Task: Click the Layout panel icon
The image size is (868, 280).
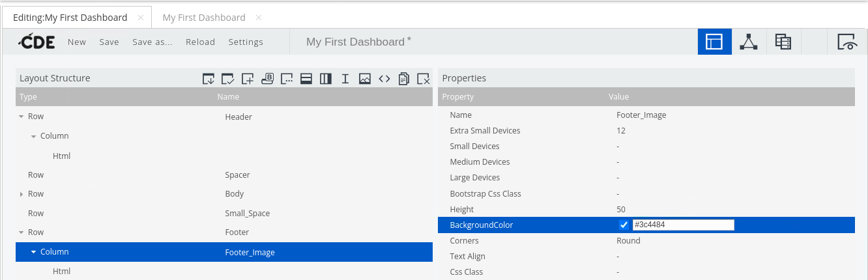Action: (714, 42)
